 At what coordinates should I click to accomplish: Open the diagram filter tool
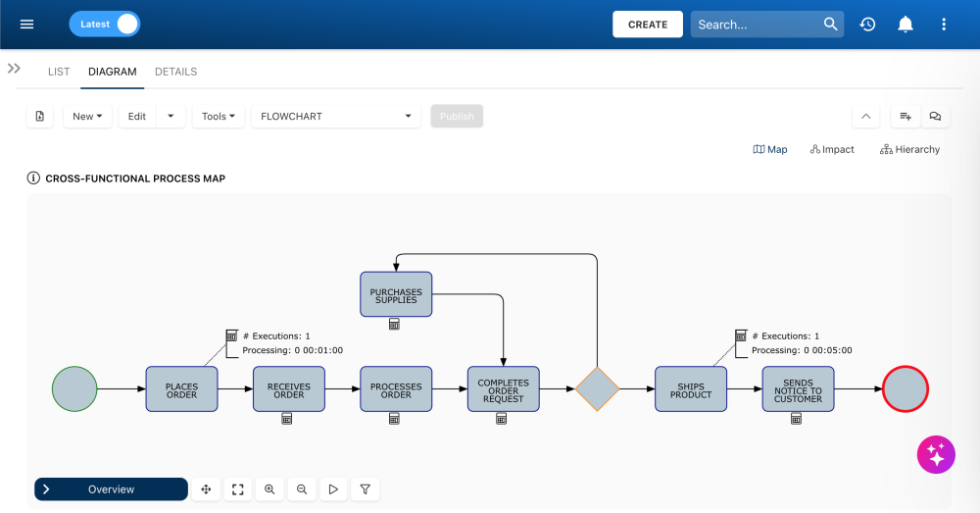[x=365, y=488]
